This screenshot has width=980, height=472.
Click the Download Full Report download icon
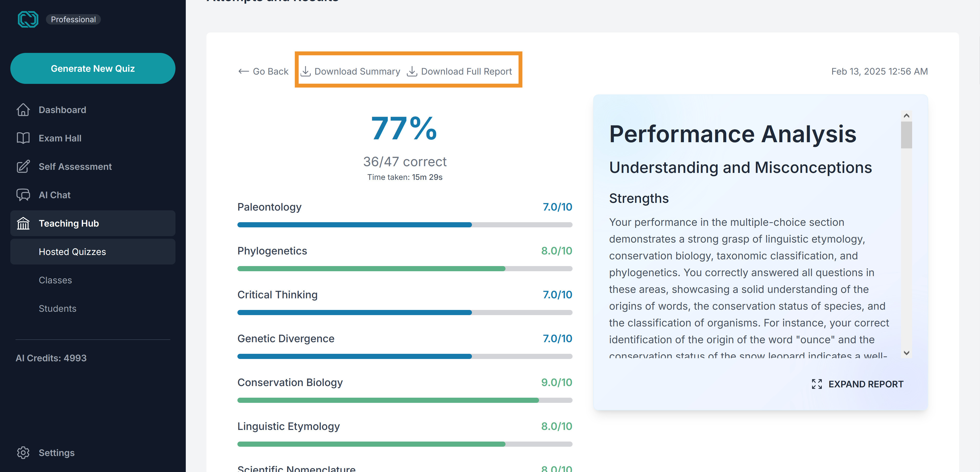click(x=412, y=71)
